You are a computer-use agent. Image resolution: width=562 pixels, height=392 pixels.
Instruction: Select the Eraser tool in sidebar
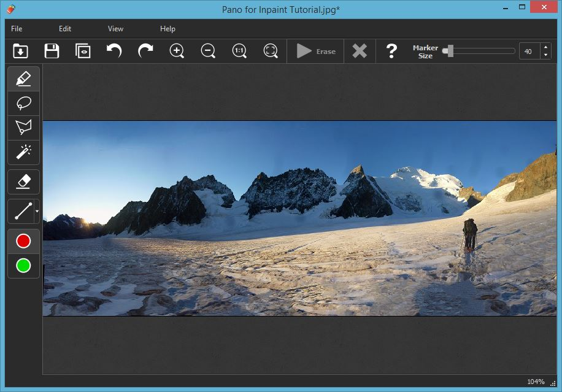[23, 182]
